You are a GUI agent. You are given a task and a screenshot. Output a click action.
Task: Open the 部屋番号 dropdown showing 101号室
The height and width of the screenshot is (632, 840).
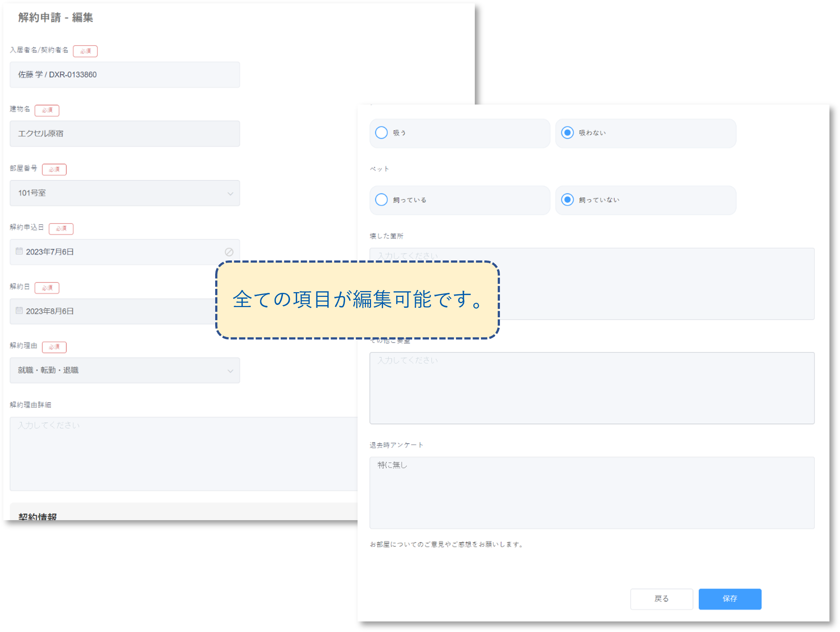(125, 193)
